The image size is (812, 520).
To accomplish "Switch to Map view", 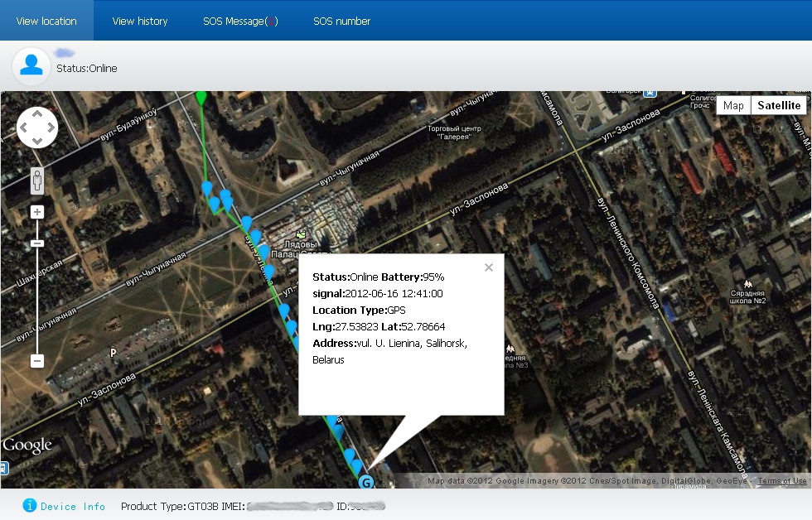I will click(732, 105).
